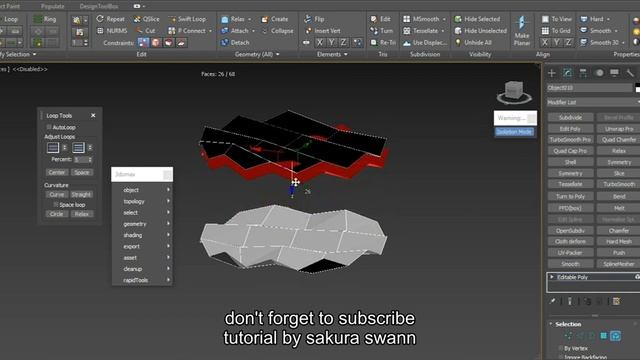The width and height of the screenshot is (640, 360).
Task: Click the Hide Selected icon
Action: 458,19
